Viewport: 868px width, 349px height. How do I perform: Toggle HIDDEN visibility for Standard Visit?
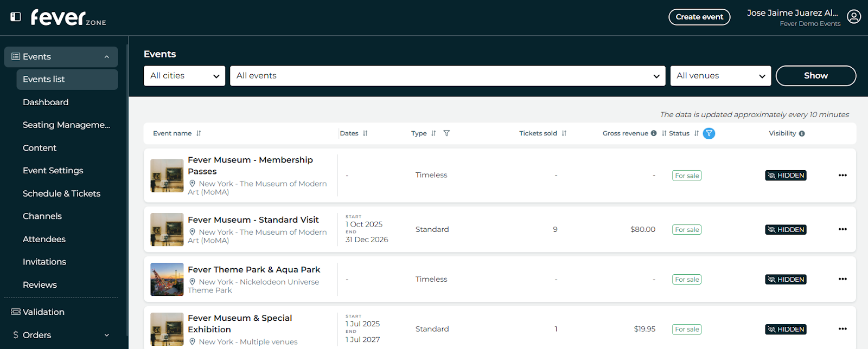[x=786, y=230]
